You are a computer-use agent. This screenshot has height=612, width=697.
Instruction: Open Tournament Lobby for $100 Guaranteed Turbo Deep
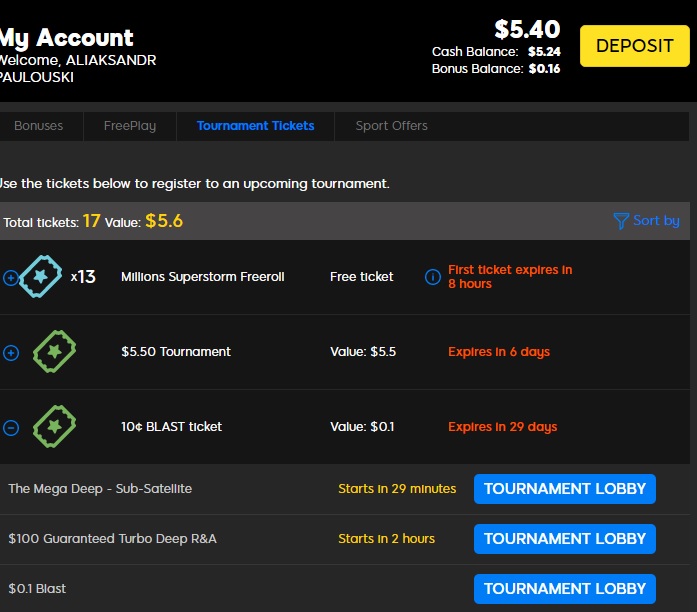coord(564,539)
